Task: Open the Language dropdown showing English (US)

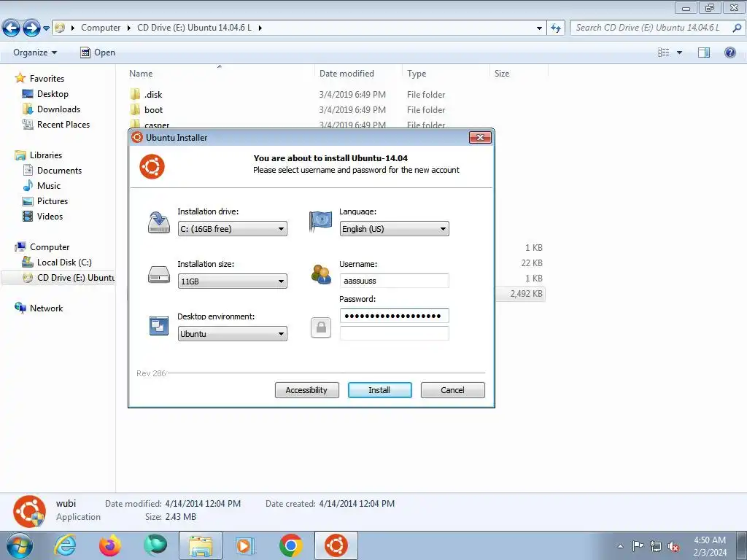Action: (394, 228)
